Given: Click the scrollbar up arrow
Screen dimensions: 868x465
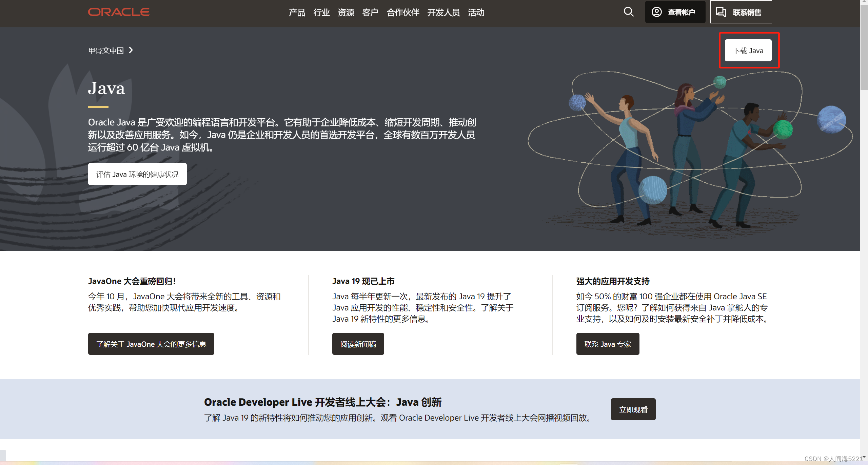Looking at the screenshot, I should coord(864,2).
